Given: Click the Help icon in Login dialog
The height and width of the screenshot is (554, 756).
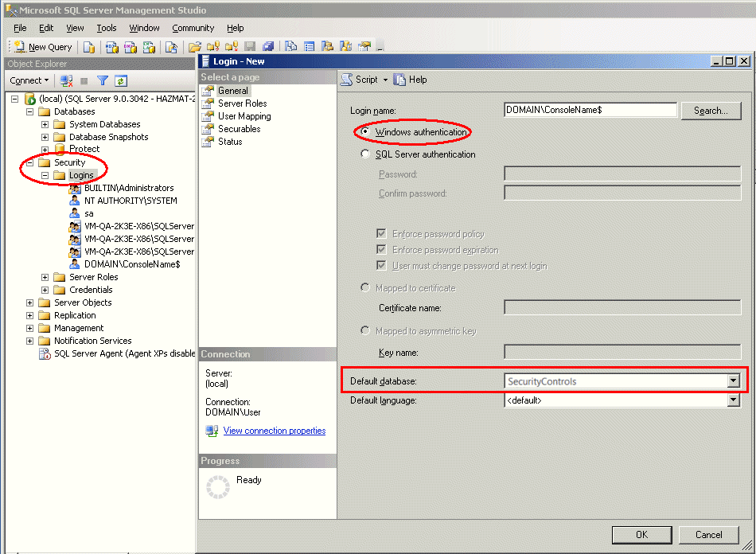Looking at the screenshot, I should (x=399, y=80).
